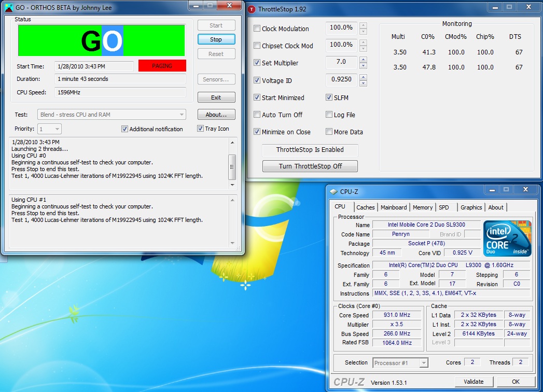Click the Code Name value Penryn
Viewport: 543px width, 392px height.
coord(401,234)
